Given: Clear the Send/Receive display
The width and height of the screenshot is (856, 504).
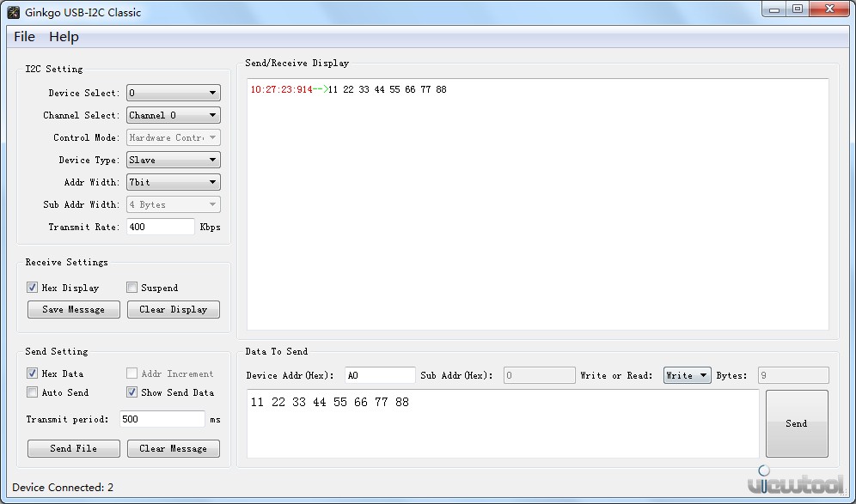Looking at the screenshot, I should 173,309.
